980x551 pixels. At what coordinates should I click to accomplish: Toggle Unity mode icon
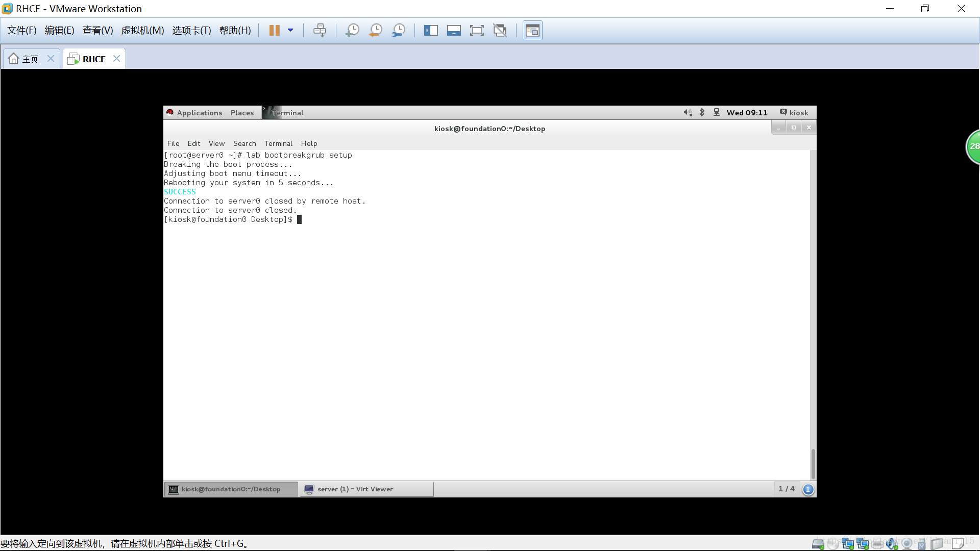500,31
